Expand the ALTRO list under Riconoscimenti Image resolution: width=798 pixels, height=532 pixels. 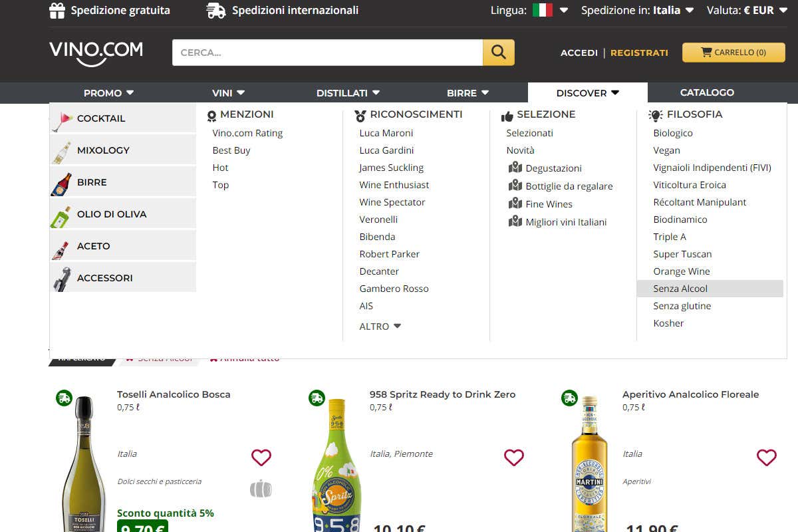[380, 327]
